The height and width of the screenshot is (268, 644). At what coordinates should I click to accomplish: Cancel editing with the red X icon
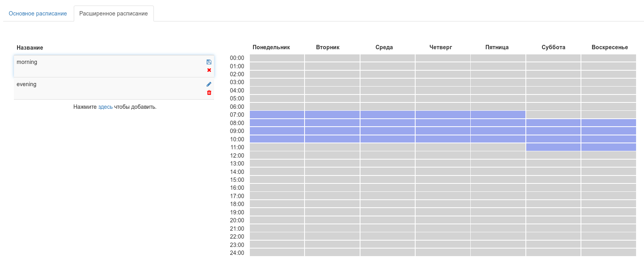(x=209, y=70)
